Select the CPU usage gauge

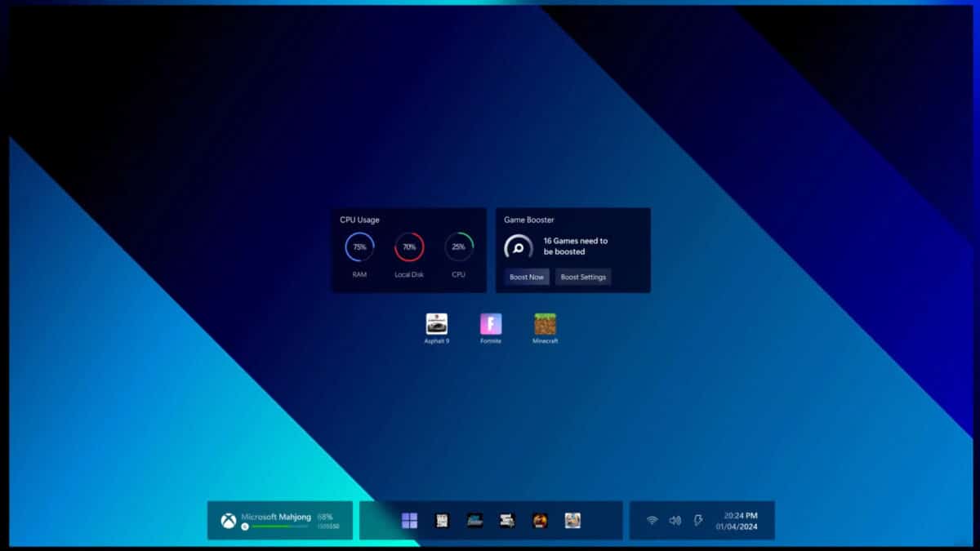point(458,247)
